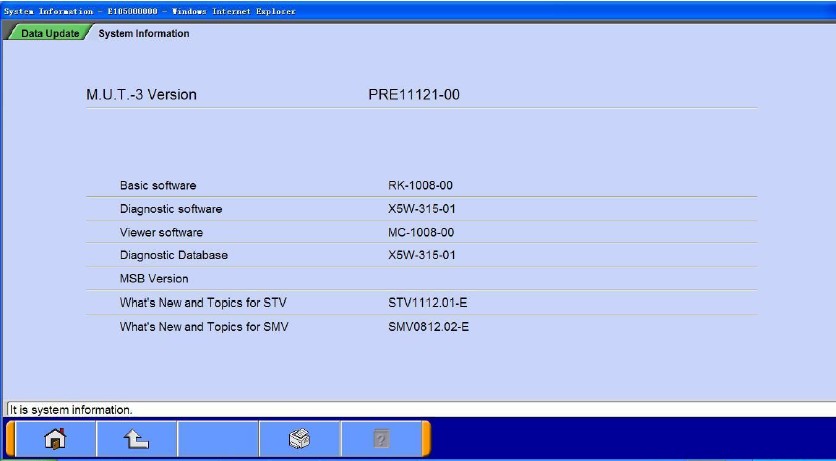The height and width of the screenshot is (461, 836).
Task: Select the System Information tab
Action: click(x=143, y=34)
